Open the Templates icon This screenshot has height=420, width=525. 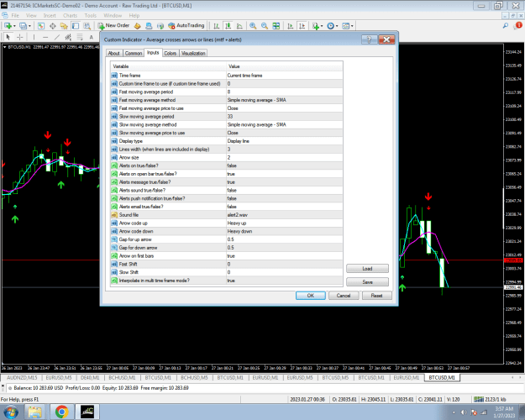[346, 26]
